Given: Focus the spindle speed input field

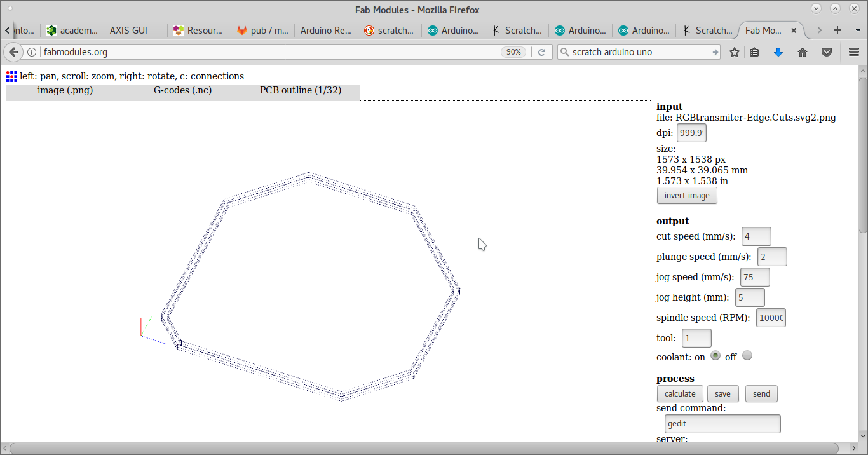Looking at the screenshot, I should pyautogui.click(x=771, y=318).
